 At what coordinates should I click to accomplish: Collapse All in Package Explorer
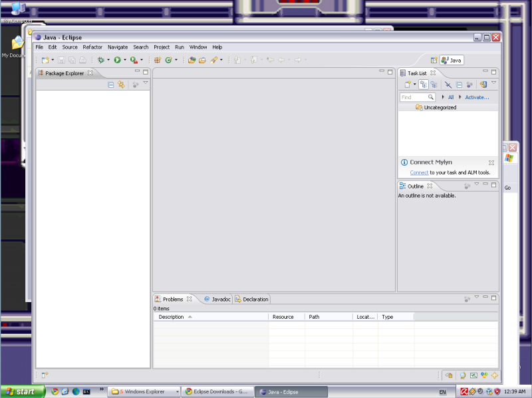coord(111,85)
